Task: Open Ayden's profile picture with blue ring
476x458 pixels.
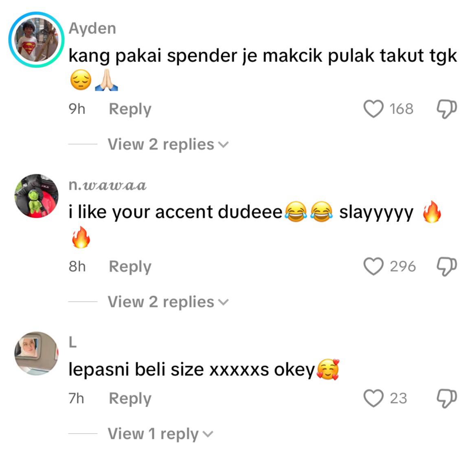Action: click(x=36, y=40)
